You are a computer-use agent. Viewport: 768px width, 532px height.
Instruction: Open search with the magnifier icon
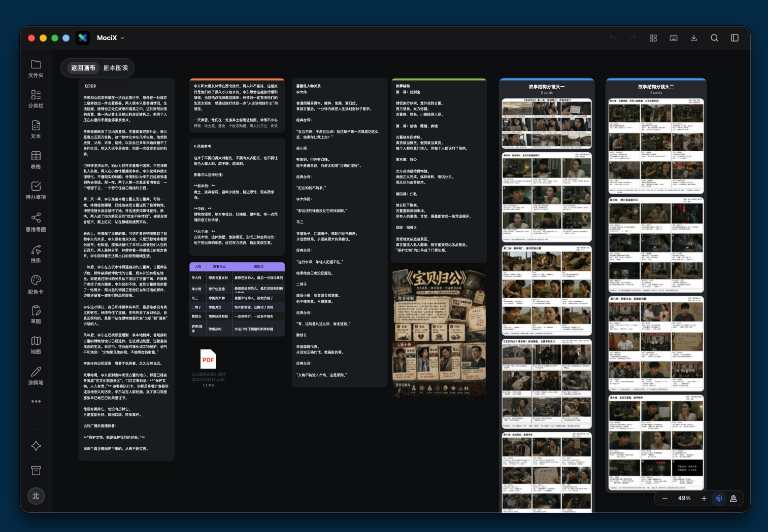(x=714, y=38)
